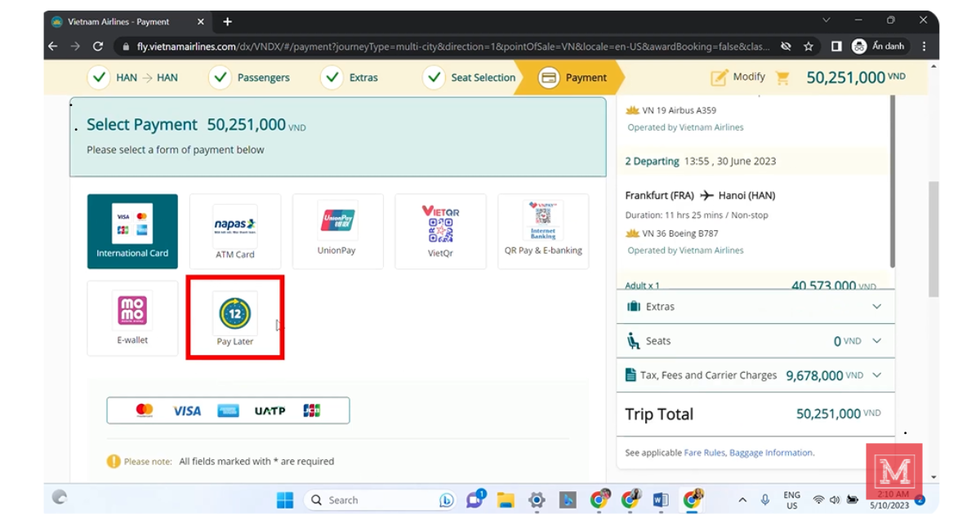Select QR Pay & E-banking option
Image resolution: width=980 pixels, height=514 pixels.
point(543,232)
